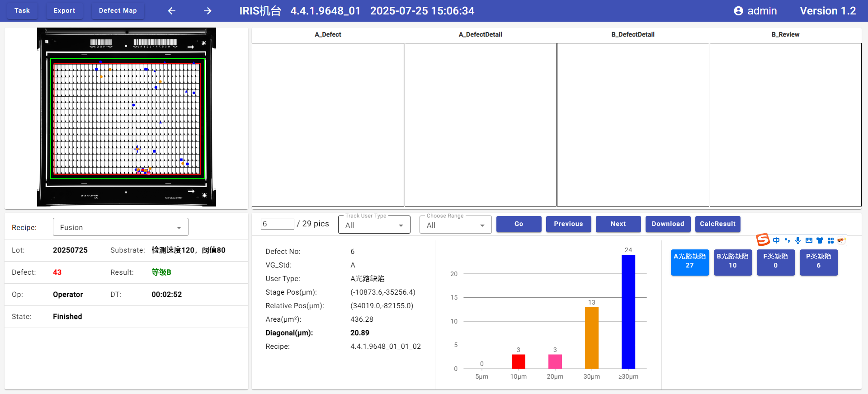Open the Choose Range dropdown

point(455,225)
